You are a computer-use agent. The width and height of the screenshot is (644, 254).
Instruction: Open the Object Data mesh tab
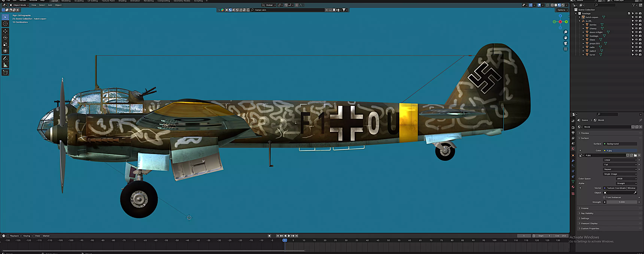[x=573, y=182]
